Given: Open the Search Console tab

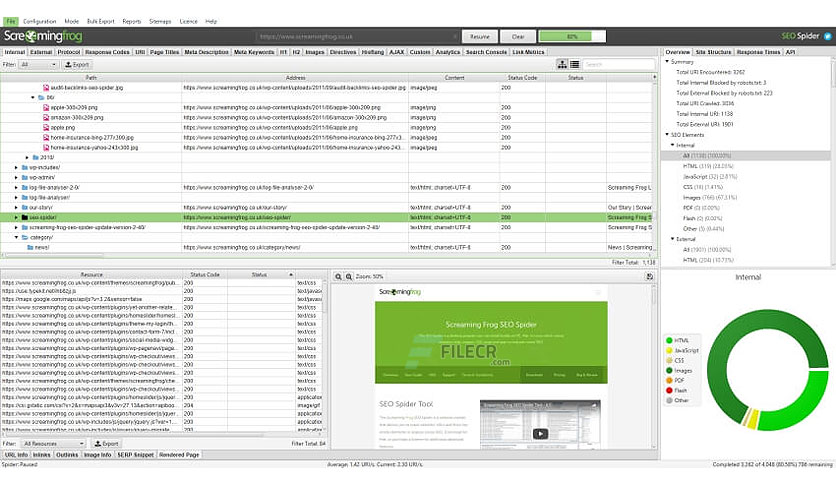Looking at the screenshot, I should click(486, 52).
